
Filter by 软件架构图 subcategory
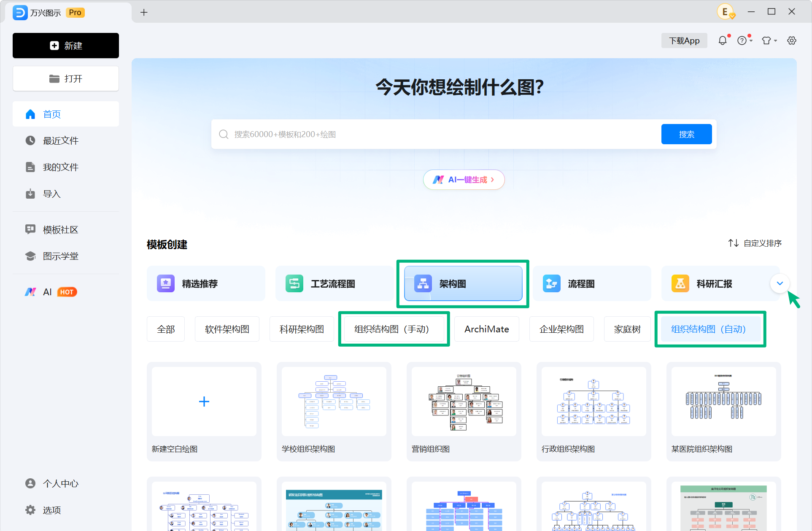[227, 329]
